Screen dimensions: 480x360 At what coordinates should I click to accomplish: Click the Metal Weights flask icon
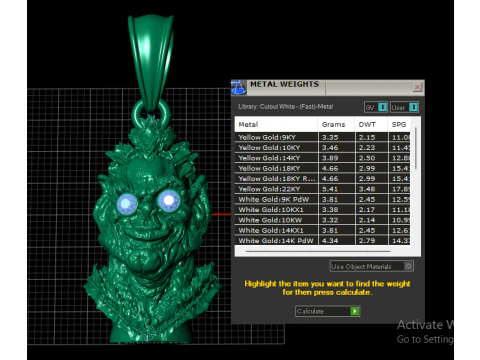tap(238, 87)
